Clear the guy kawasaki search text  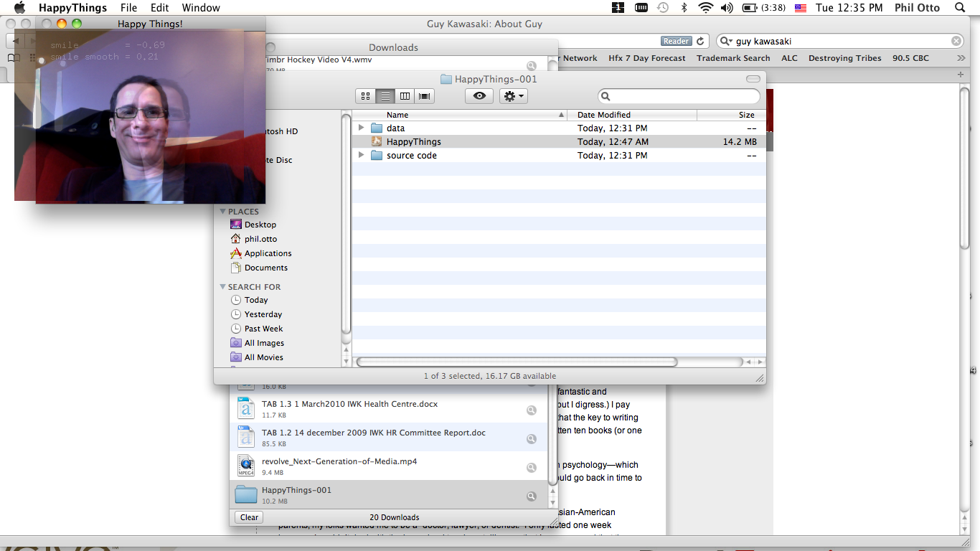tap(956, 42)
